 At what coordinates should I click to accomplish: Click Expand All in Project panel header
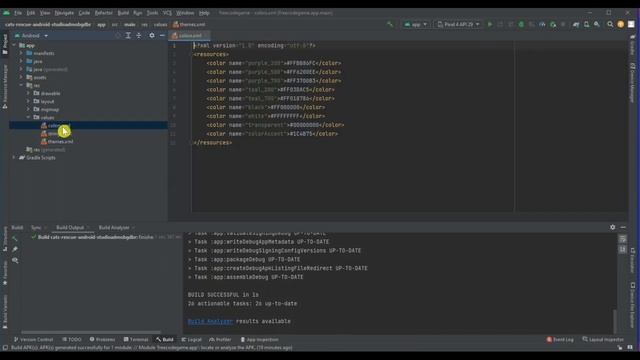coord(128,36)
